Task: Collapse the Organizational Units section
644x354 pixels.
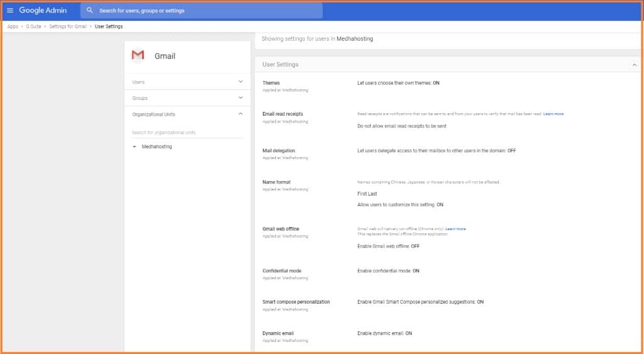Action: coord(240,114)
